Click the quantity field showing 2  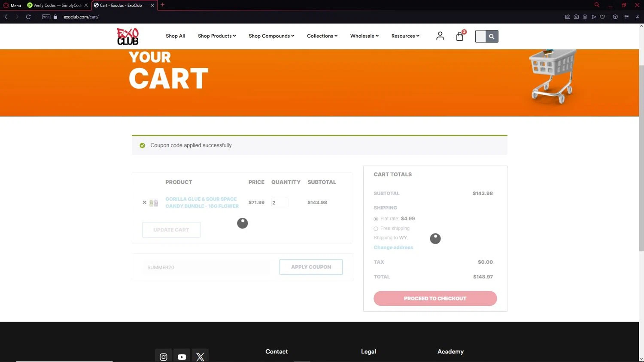tap(279, 202)
